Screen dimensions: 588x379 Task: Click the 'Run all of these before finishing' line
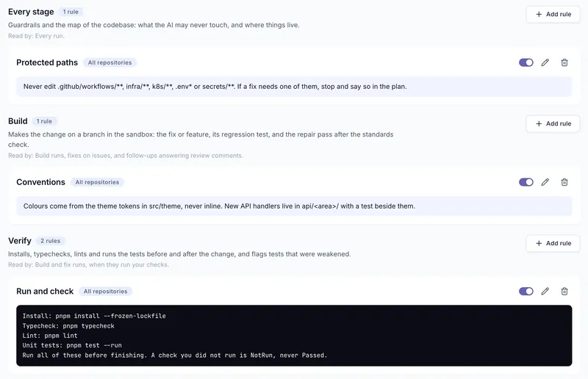pyautogui.click(x=175, y=355)
